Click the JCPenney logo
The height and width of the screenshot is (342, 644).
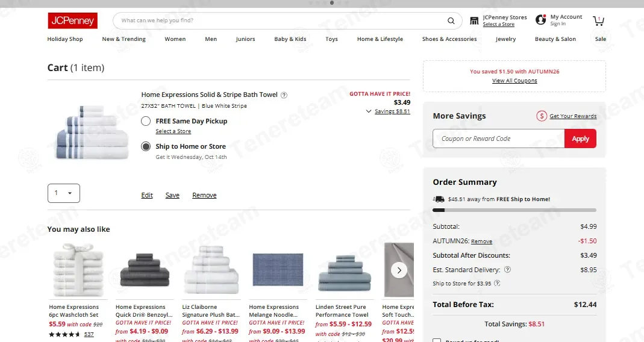tap(73, 20)
